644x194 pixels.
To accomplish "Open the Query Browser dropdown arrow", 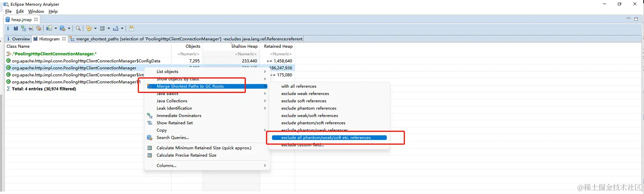I will [x=69, y=28].
